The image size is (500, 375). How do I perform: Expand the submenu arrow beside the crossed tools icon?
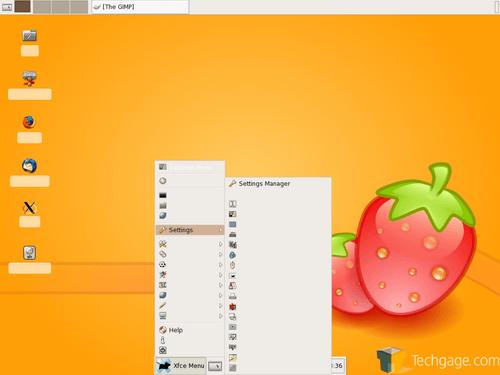[x=220, y=244]
